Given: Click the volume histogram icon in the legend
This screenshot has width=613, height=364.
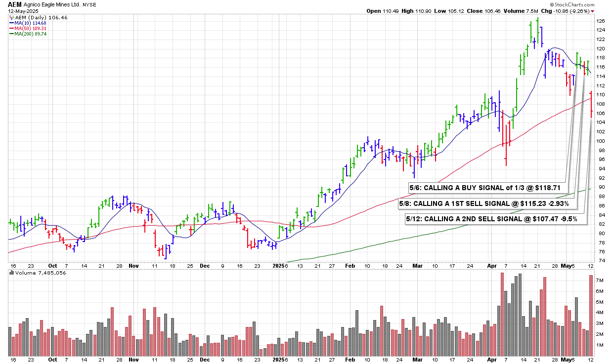Looking at the screenshot, I should click(x=12, y=273).
